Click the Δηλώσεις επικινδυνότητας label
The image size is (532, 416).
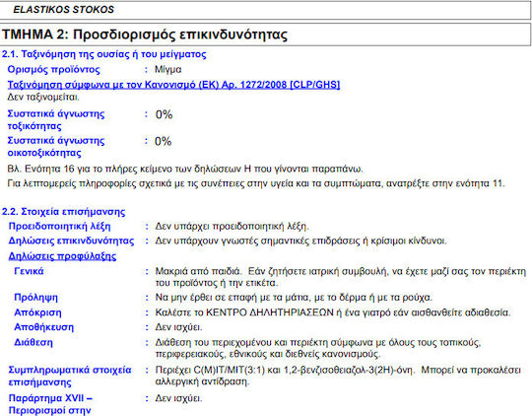pos(71,241)
